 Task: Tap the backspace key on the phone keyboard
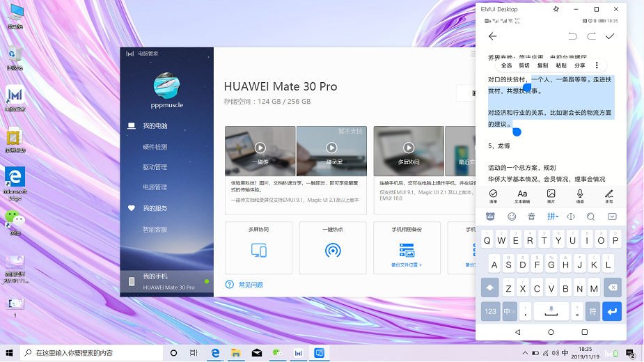click(613, 288)
